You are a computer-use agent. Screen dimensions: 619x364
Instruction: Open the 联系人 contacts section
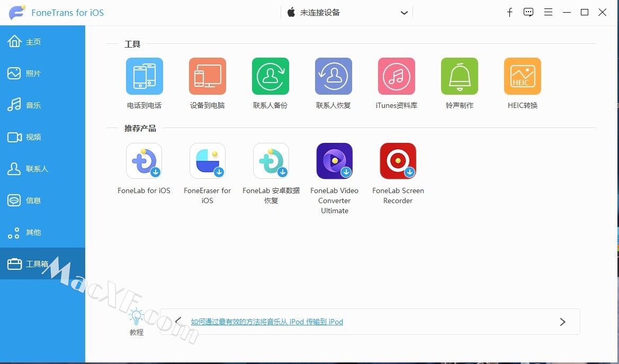click(x=43, y=168)
